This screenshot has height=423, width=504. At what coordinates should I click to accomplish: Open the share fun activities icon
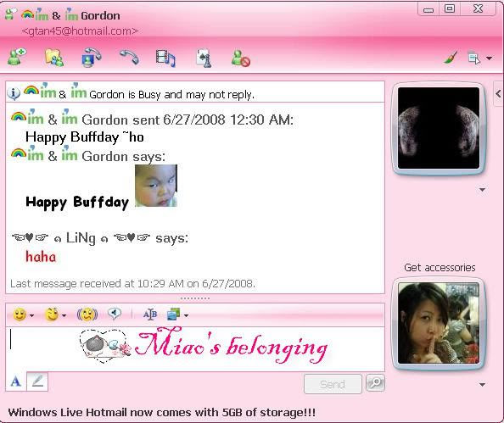click(165, 58)
